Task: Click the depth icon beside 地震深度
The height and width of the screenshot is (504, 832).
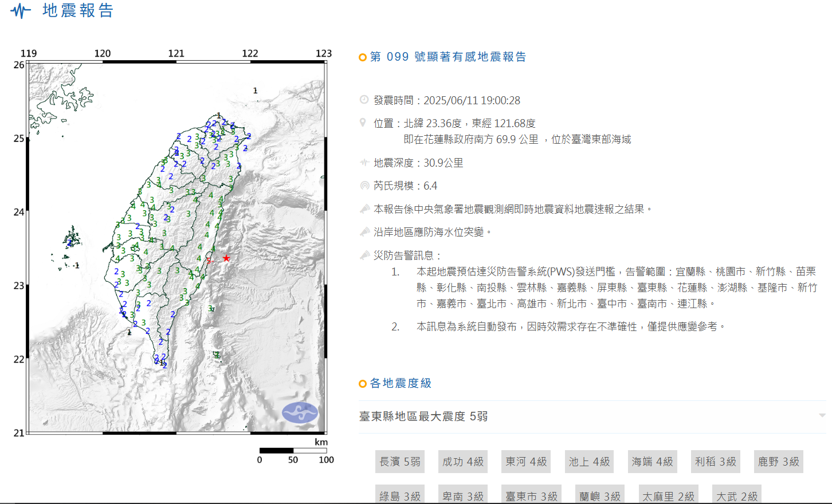Action: pyautogui.click(x=364, y=163)
